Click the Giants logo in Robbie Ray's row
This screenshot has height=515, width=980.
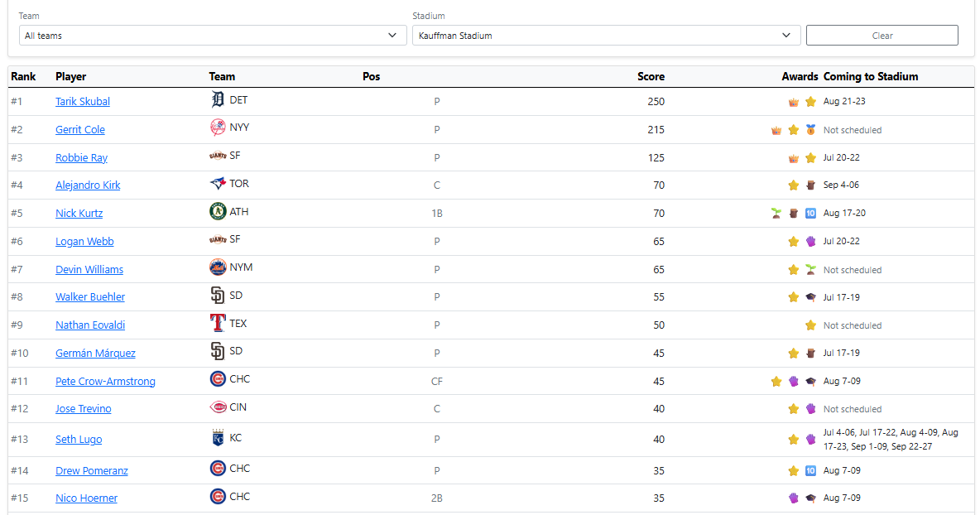coord(218,156)
